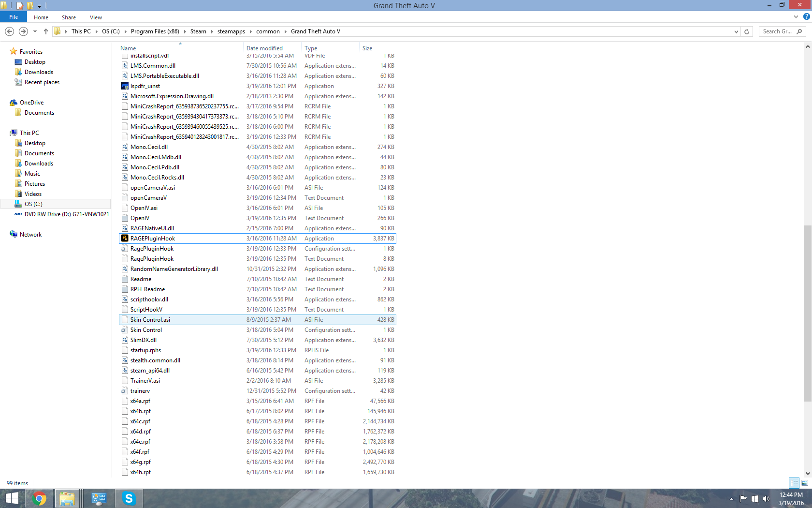Open the address bar history dropdown
The height and width of the screenshot is (508, 812).
point(736,31)
